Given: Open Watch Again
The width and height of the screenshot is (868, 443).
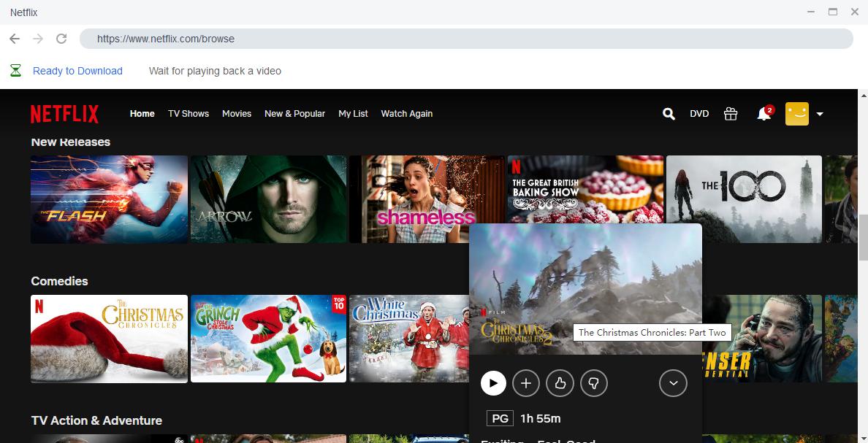Looking at the screenshot, I should click(x=407, y=113).
